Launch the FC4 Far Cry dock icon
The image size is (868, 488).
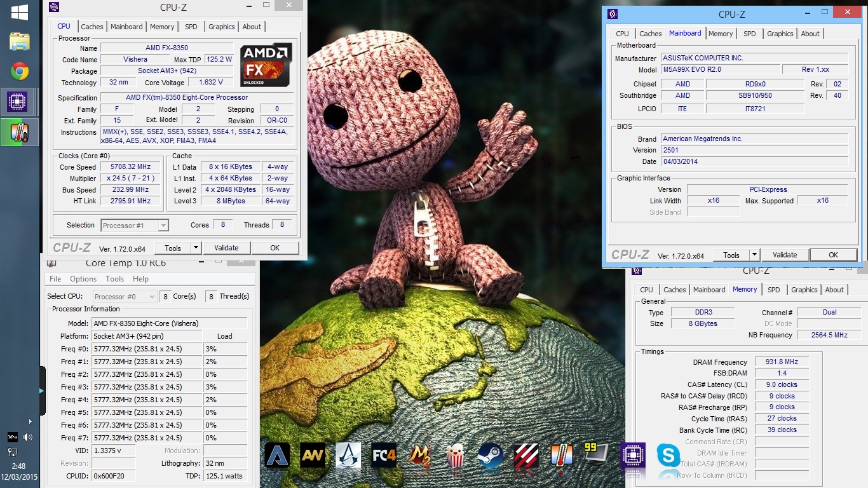pos(384,455)
